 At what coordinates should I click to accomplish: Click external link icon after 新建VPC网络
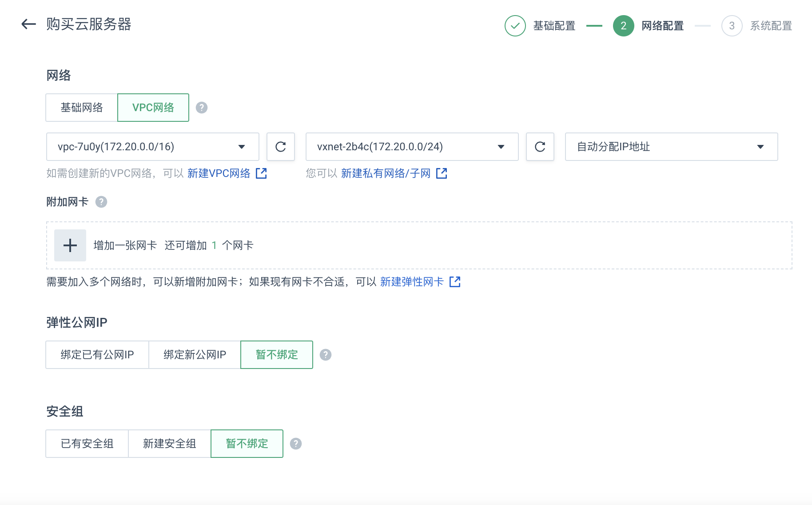262,173
